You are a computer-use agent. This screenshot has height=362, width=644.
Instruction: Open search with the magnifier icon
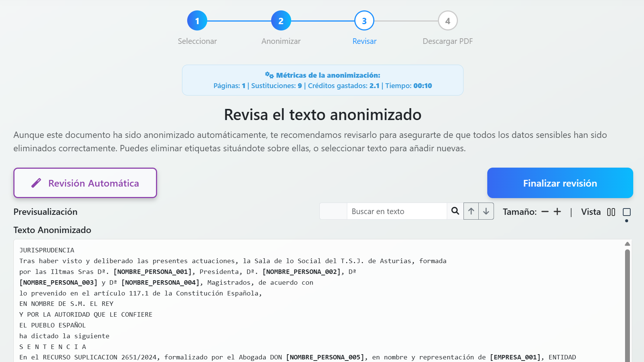point(455,211)
